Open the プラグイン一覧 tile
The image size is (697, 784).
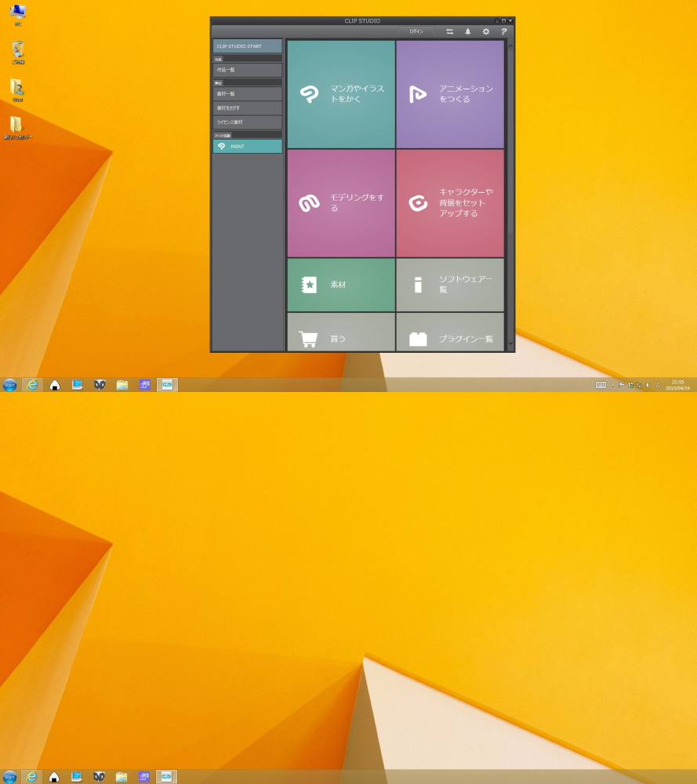(x=450, y=332)
